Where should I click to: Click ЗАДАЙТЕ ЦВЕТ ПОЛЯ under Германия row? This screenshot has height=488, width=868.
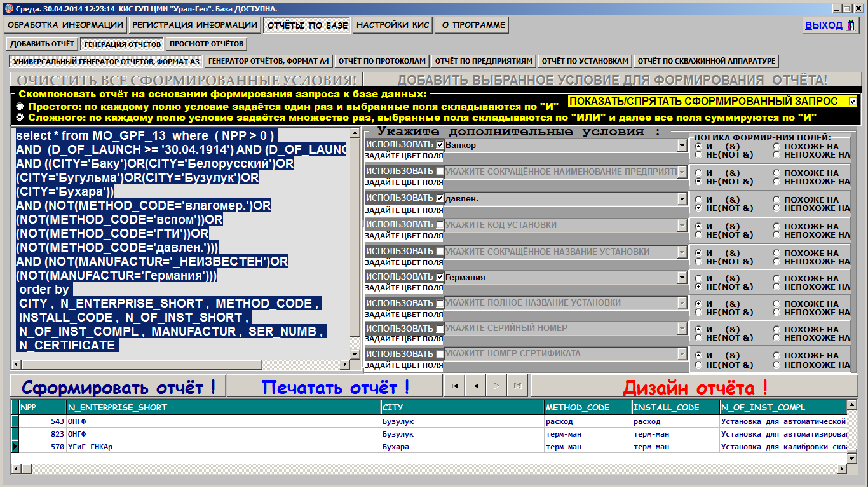pos(404,288)
